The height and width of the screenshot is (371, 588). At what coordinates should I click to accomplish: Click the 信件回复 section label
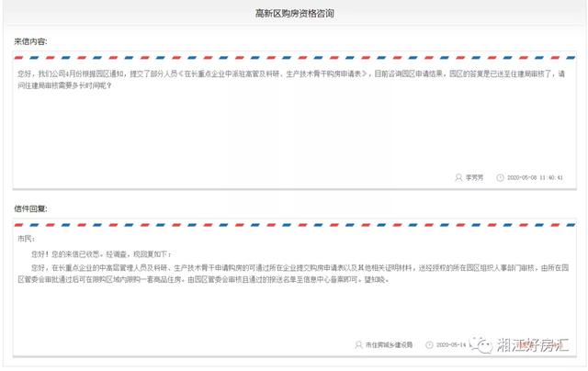(30, 208)
